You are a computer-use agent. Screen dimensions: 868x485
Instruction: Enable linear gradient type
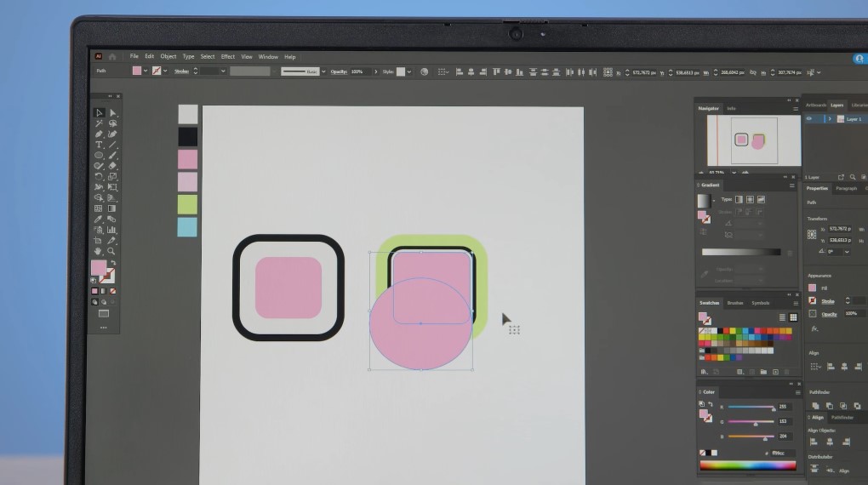(x=739, y=199)
